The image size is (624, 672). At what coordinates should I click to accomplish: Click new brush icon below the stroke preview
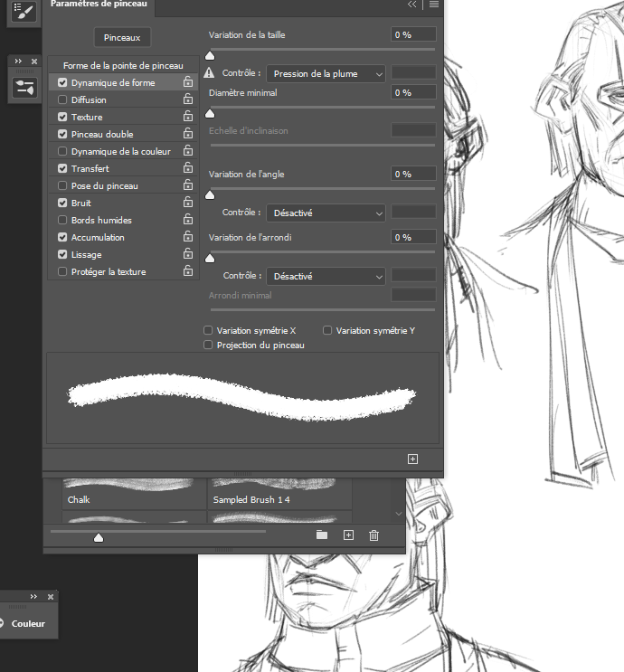tap(412, 459)
